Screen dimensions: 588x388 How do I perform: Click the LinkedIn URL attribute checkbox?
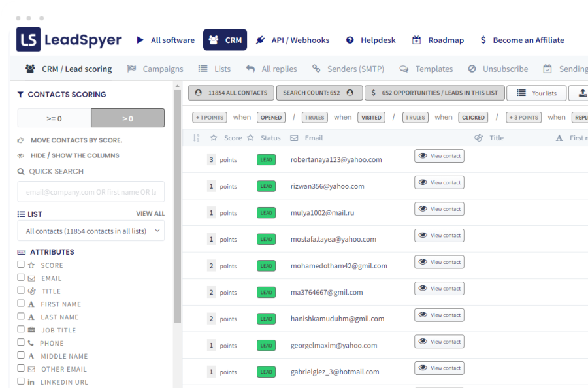pos(21,381)
